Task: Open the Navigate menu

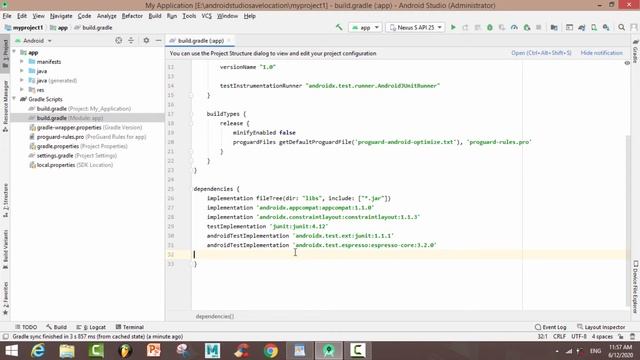Action: coord(61,16)
